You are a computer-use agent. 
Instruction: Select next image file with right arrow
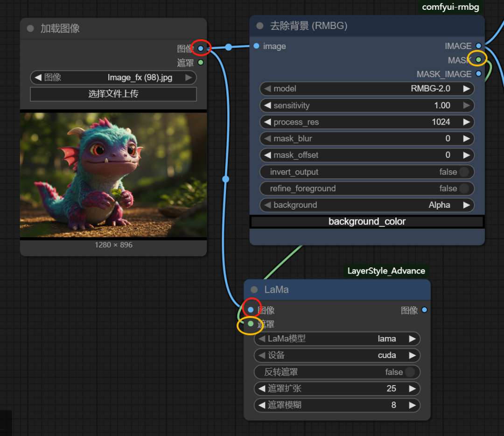point(189,77)
